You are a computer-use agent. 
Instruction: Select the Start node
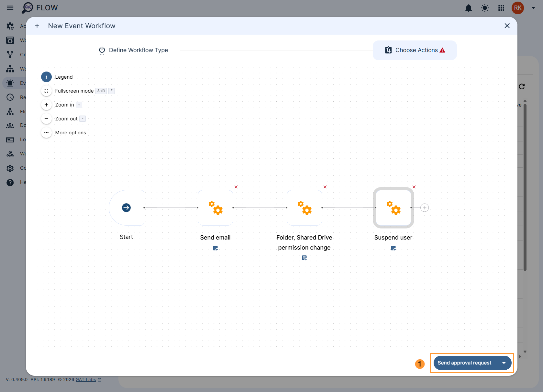click(127, 208)
